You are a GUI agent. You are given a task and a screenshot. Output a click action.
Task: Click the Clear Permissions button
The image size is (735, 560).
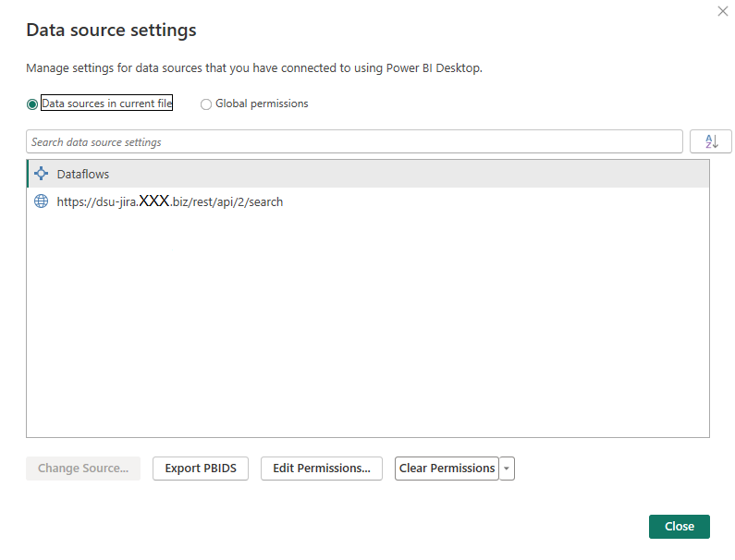point(447,469)
